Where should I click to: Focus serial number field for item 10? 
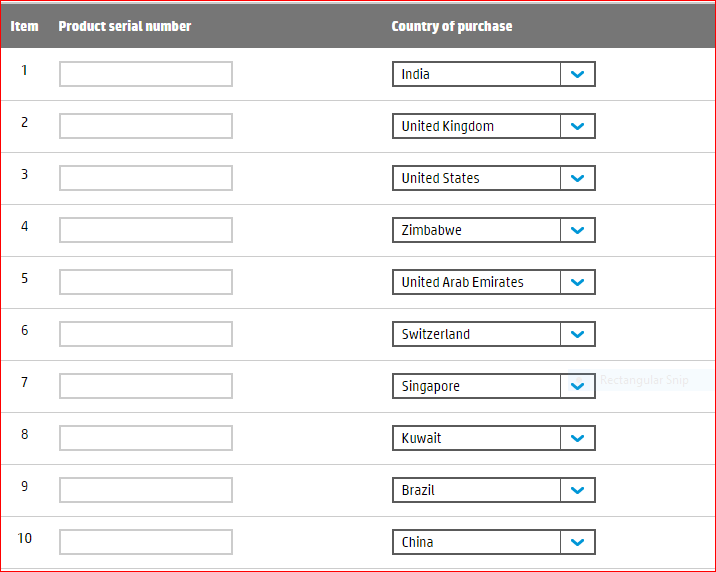(146, 542)
